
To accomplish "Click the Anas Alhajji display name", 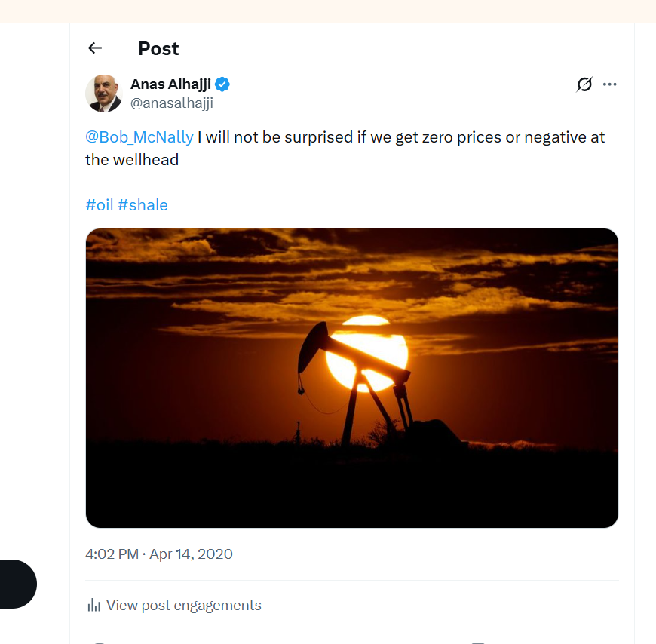I will [170, 84].
